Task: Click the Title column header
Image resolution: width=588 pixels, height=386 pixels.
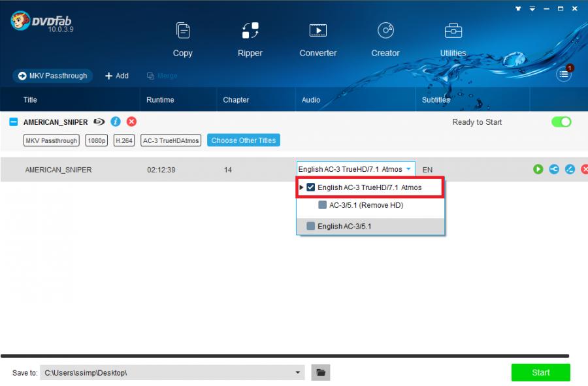Action: pyautogui.click(x=30, y=100)
